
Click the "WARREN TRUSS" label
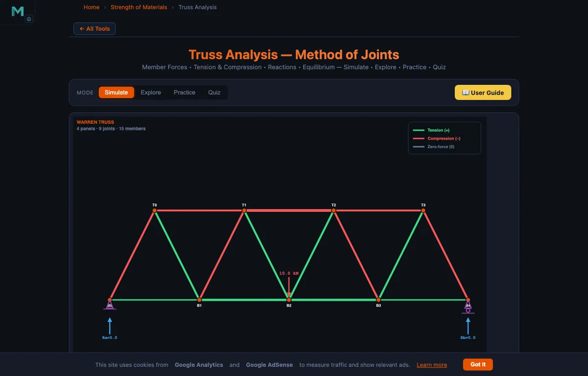95,122
